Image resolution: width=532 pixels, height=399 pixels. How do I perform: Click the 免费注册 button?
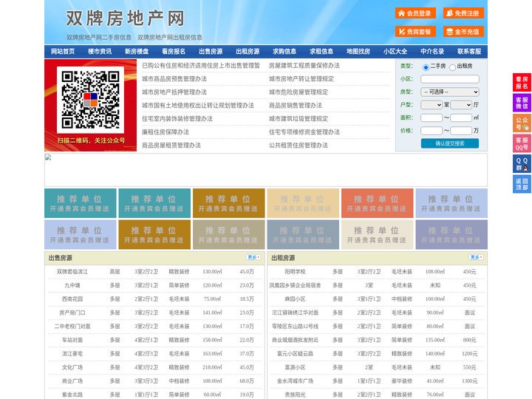(x=463, y=13)
